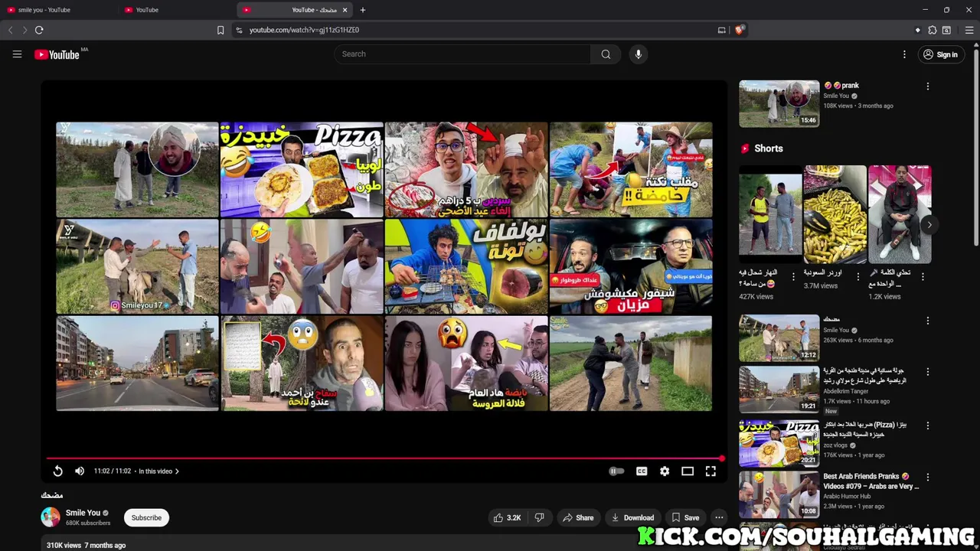This screenshot has width=980, height=551.
Task: Open more actions under the video
Action: [719, 517]
